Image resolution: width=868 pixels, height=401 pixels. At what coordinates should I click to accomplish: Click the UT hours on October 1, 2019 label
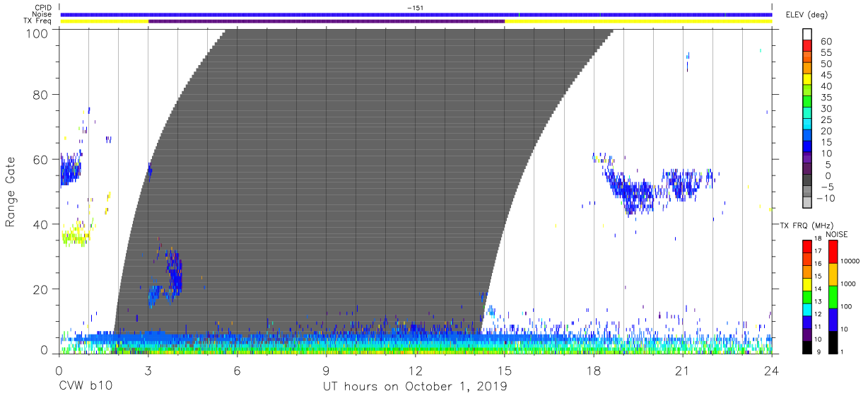tap(415, 387)
